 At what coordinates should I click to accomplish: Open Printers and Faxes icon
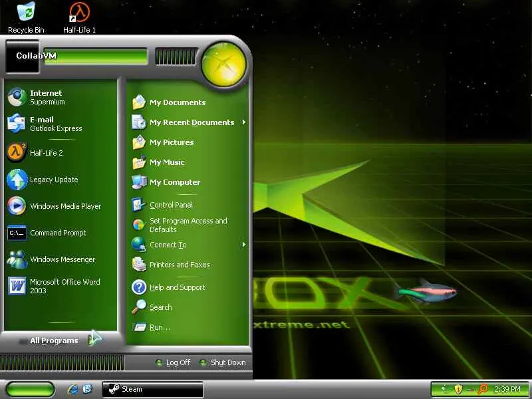(x=139, y=265)
